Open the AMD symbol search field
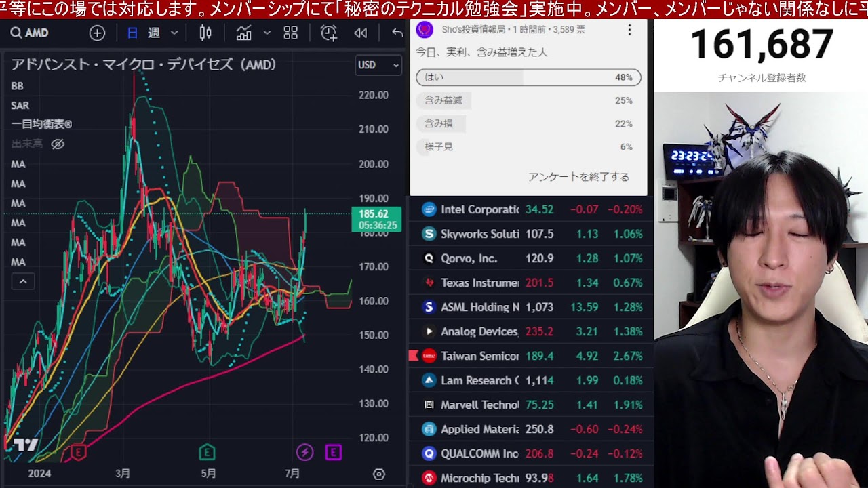This screenshot has height=488, width=868. point(29,33)
